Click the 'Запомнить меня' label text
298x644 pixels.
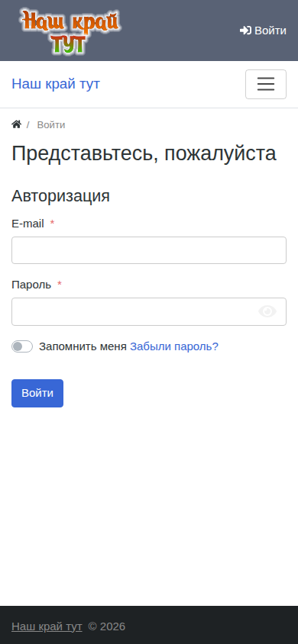click(x=83, y=346)
